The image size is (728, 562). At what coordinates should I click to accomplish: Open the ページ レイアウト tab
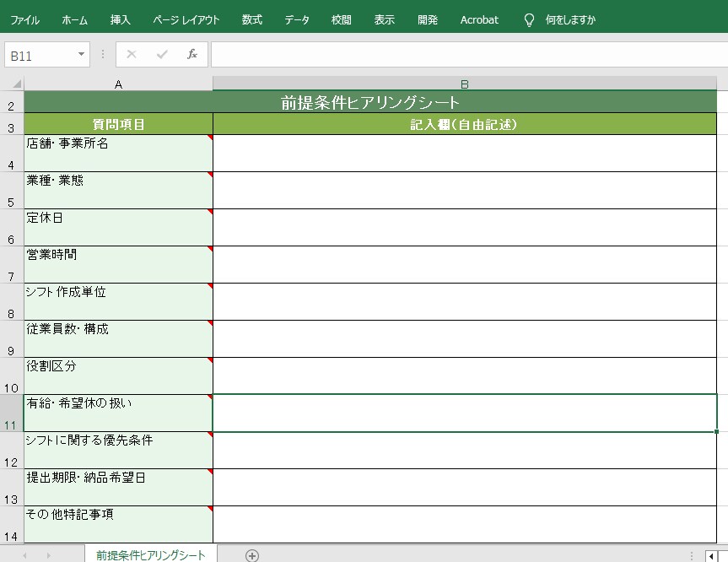click(x=186, y=20)
